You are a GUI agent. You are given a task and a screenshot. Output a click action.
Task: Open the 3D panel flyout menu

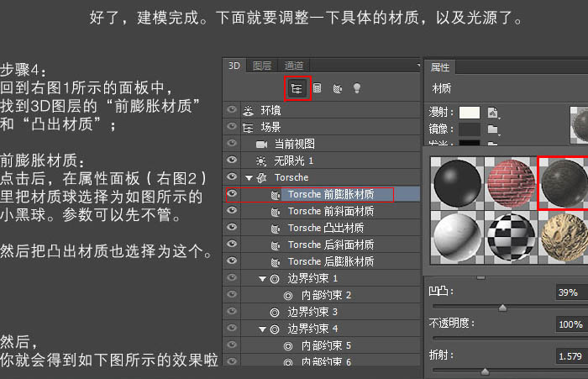click(418, 65)
